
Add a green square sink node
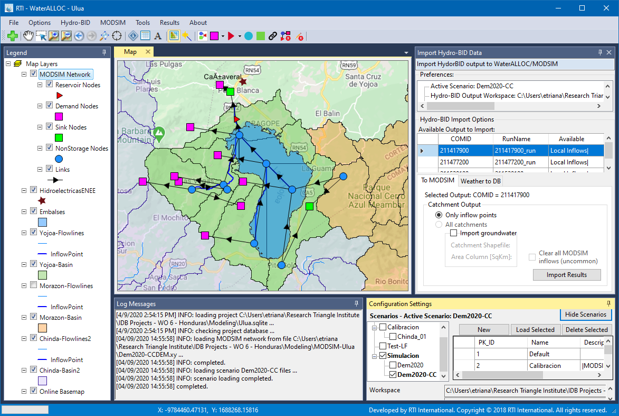point(261,36)
